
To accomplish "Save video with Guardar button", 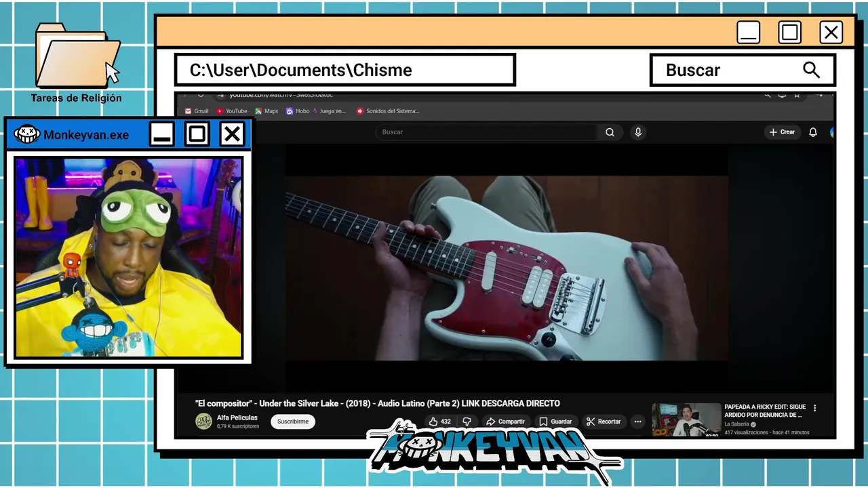I will pyautogui.click(x=556, y=422).
